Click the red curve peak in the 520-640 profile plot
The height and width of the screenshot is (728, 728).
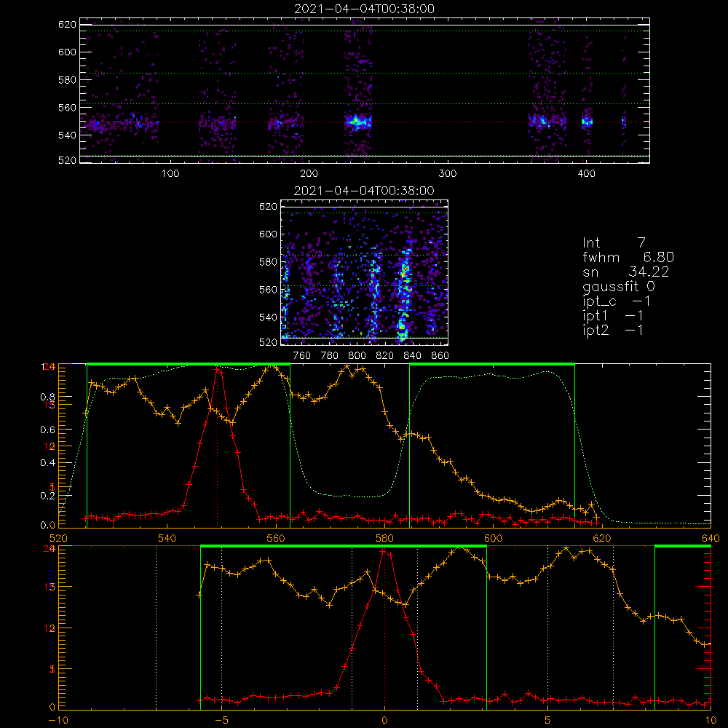pyautogui.click(x=217, y=368)
